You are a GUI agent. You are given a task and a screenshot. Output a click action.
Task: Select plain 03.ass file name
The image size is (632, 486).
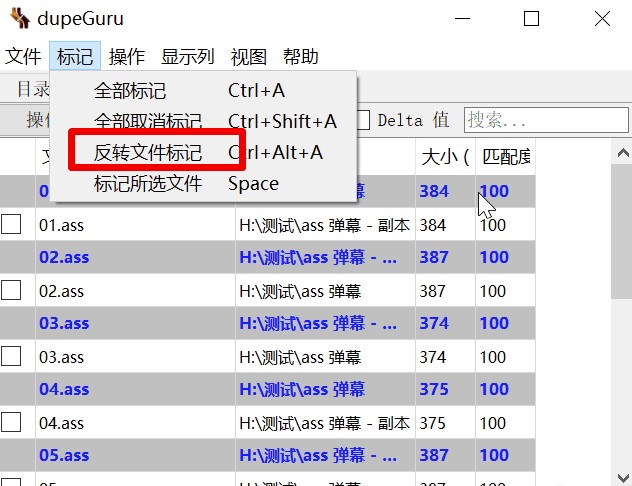point(62,357)
